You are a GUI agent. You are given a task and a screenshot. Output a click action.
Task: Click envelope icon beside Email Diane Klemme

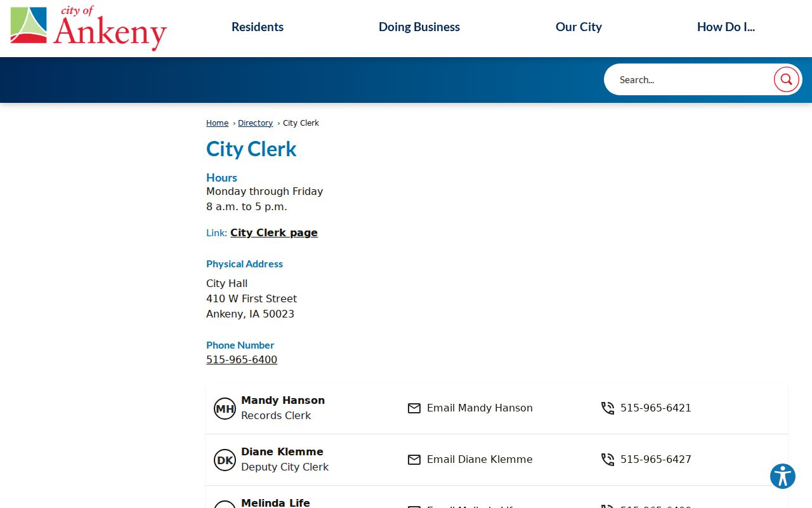tap(414, 460)
